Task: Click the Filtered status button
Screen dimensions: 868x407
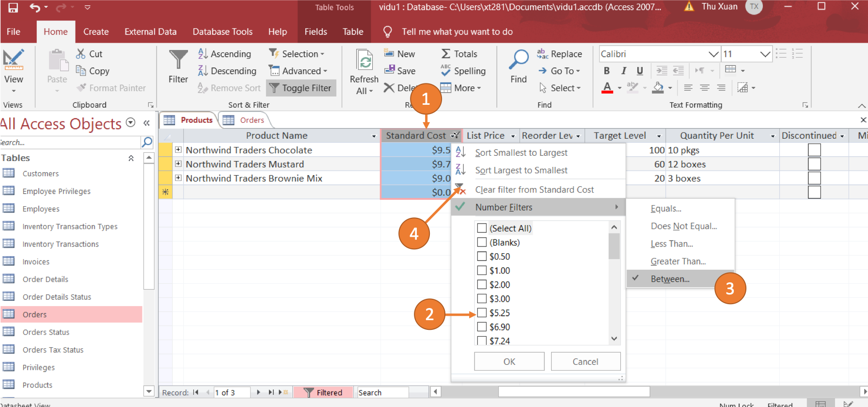Action: 323,392
